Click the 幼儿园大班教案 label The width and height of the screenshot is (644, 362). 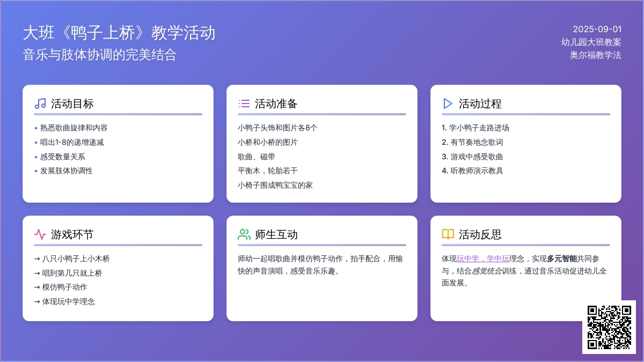591,42
